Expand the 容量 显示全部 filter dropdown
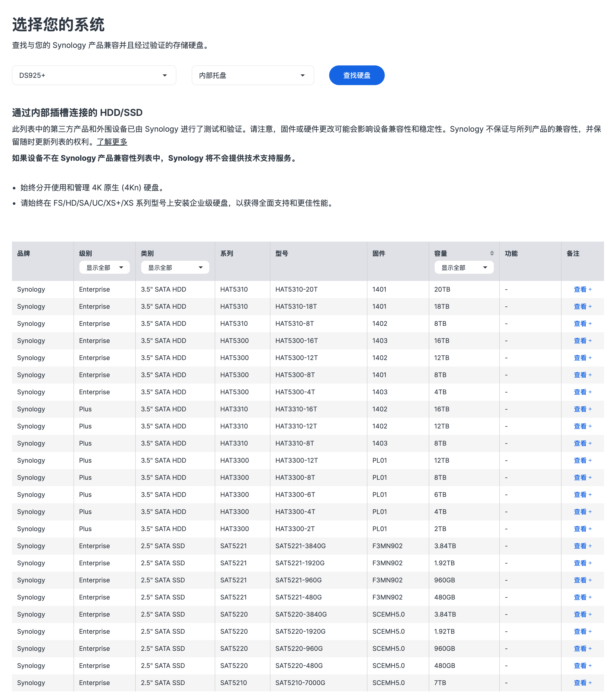The image size is (613, 700). (x=464, y=267)
